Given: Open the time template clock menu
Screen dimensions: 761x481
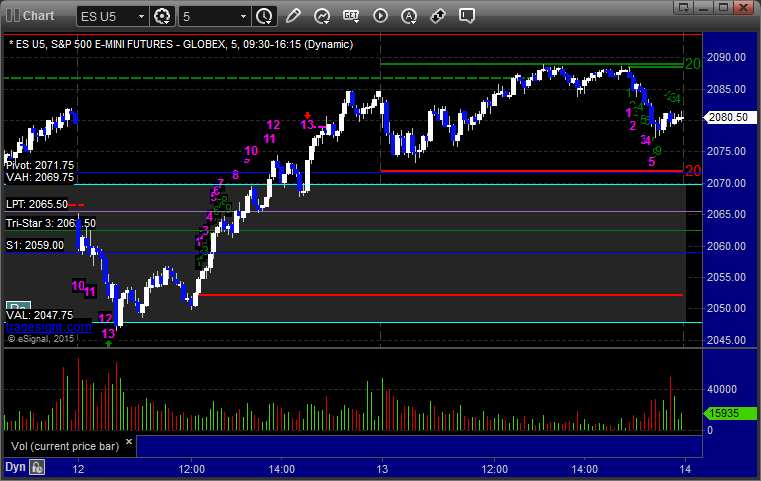Looking at the screenshot, I should (265, 17).
